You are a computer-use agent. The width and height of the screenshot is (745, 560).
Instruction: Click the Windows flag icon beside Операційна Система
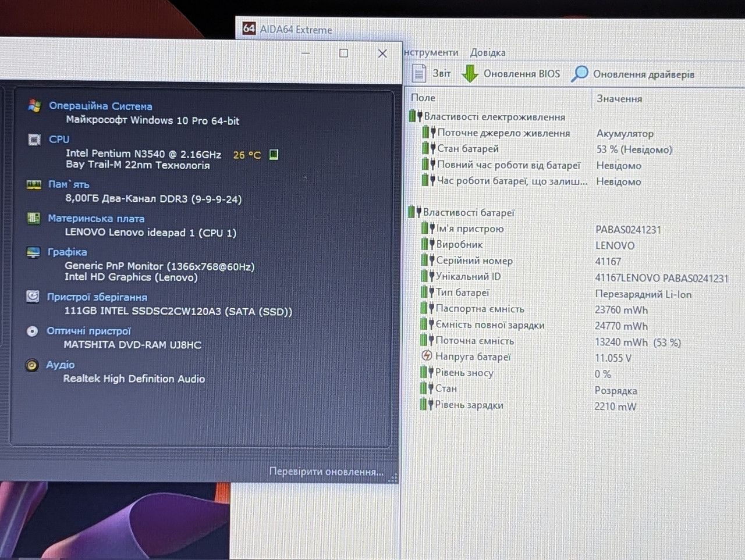coord(34,106)
